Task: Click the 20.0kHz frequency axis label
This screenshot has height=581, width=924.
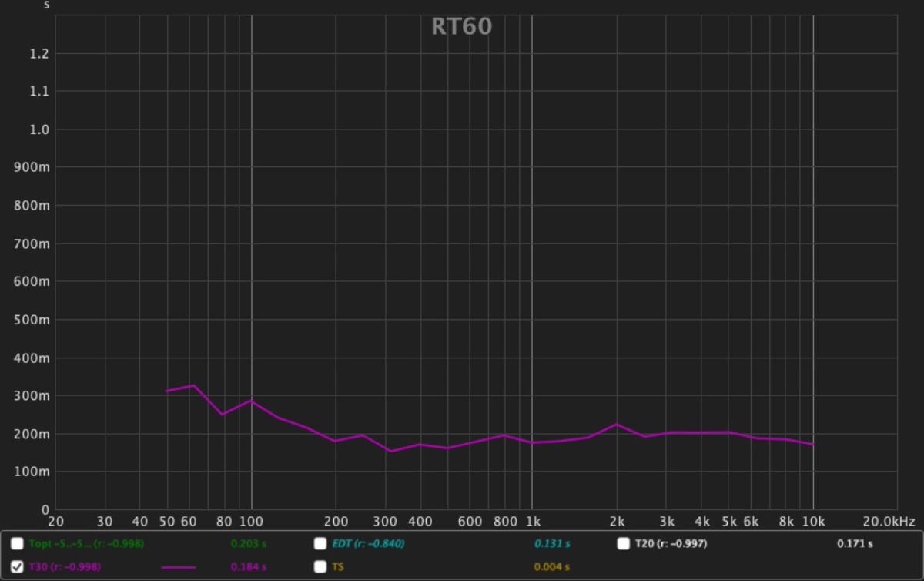Action: click(x=889, y=522)
